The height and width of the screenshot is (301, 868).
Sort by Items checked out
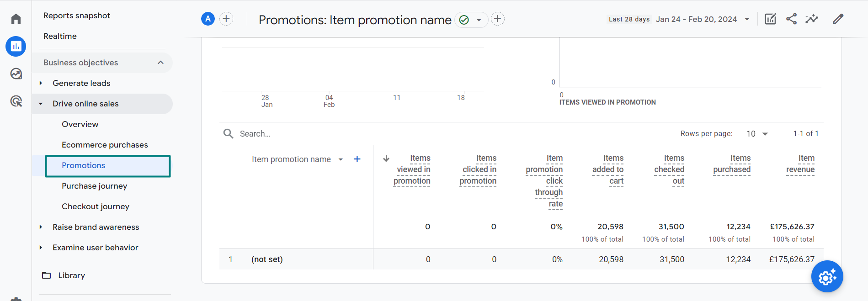669,169
